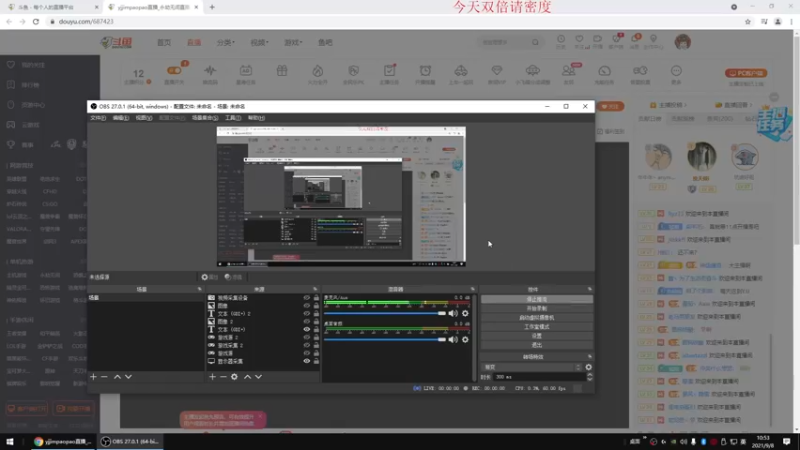Image resolution: width=800 pixels, height=450 pixels.
Task: Lock the 显示器采集 source in OBS
Action: click(x=316, y=361)
